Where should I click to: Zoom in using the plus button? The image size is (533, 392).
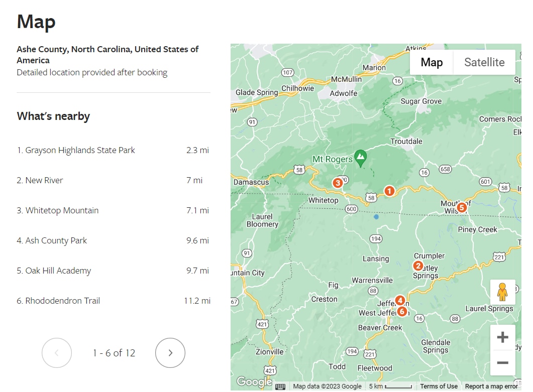[502, 337]
